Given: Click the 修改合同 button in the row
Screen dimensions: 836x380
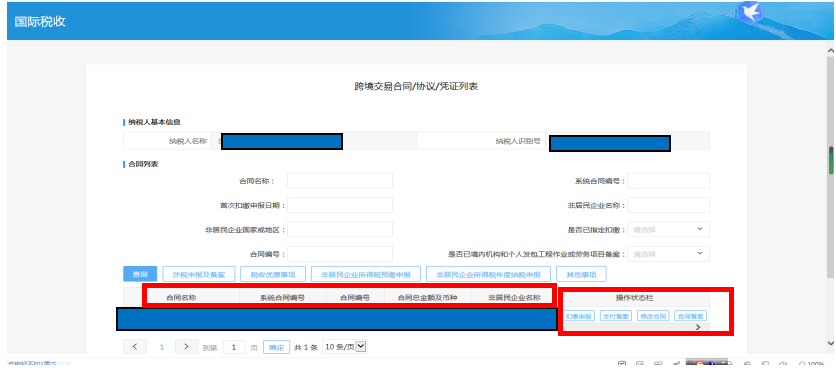Looking at the screenshot, I should 653,316.
